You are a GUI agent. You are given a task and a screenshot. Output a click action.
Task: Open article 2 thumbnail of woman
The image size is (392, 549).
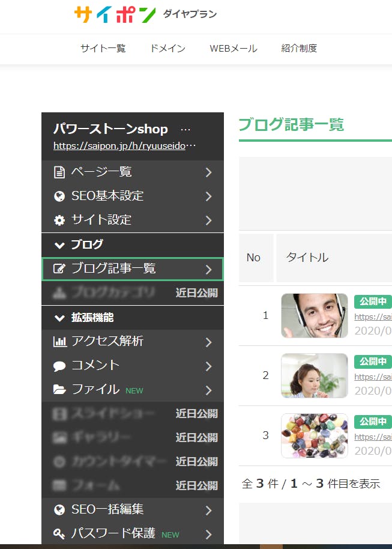click(x=315, y=375)
